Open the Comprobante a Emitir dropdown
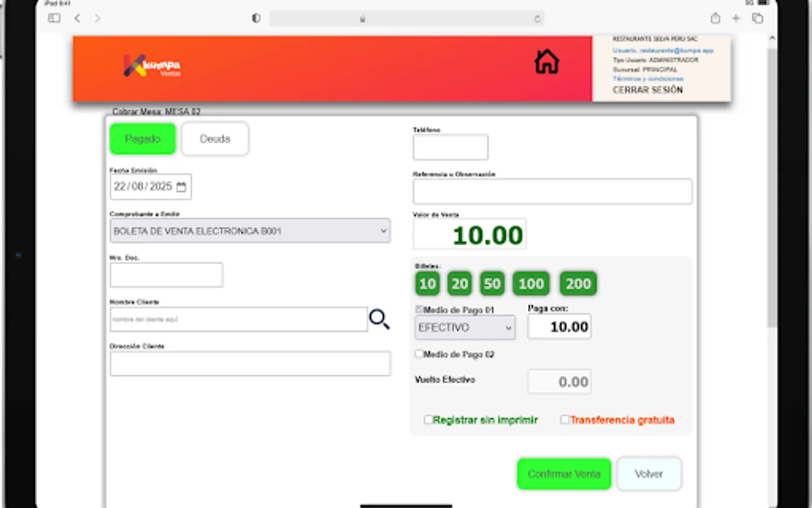 coord(250,230)
